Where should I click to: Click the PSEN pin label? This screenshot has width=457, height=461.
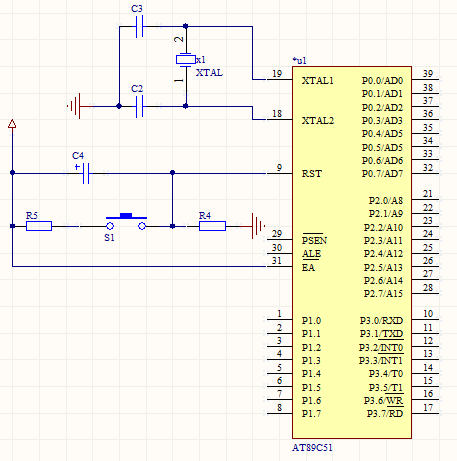(x=314, y=240)
